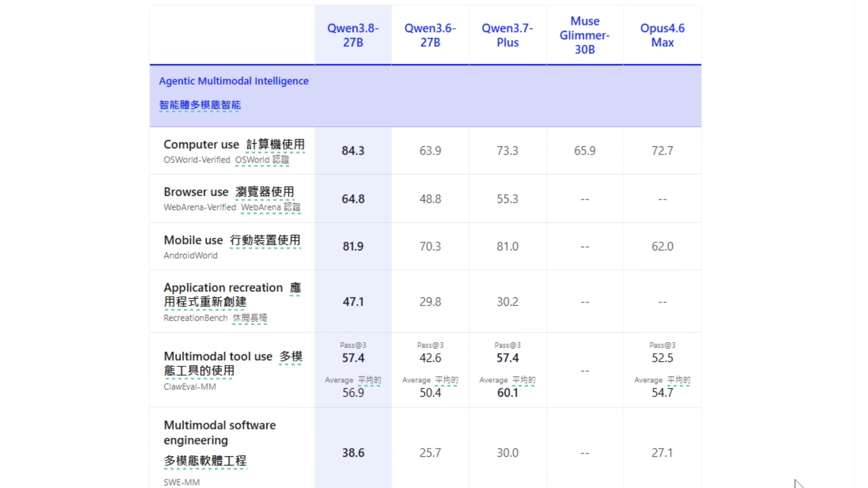Viewport: 868px width, 488px height.
Task: Click the 72.7 Computer use score
Action: [662, 150]
